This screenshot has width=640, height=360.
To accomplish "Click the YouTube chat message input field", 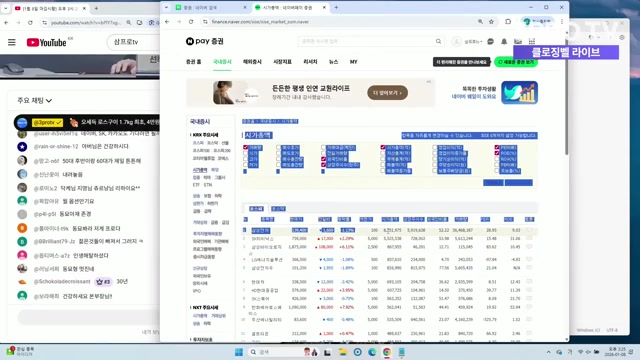I will (x=88, y=317).
